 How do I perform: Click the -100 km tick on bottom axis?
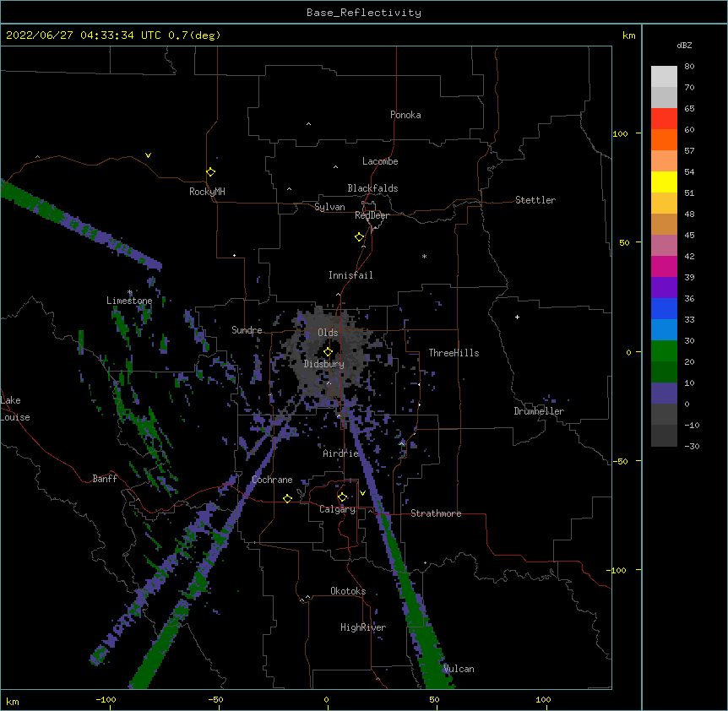pyautogui.click(x=106, y=699)
